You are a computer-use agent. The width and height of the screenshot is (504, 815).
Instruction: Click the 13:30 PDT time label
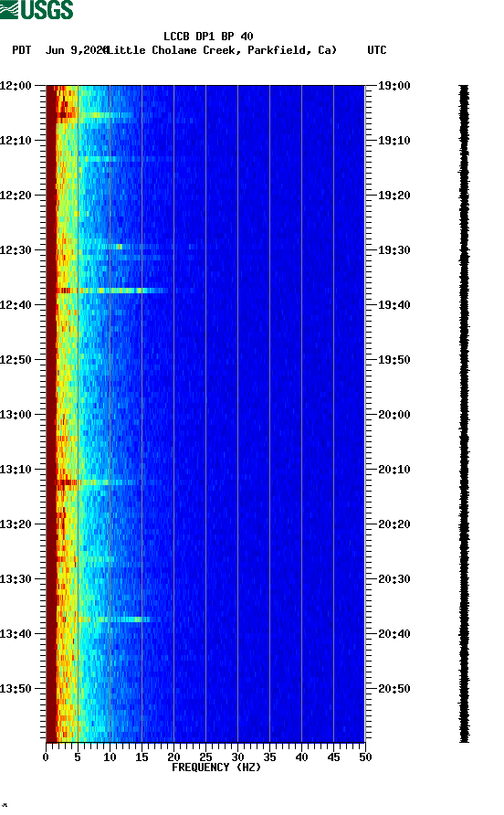[16, 579]
